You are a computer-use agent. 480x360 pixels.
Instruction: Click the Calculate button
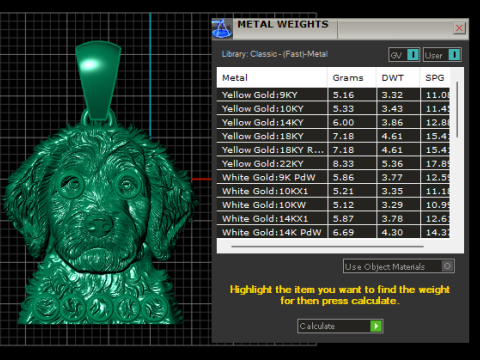pyautogui.click(x=340, y=326)
